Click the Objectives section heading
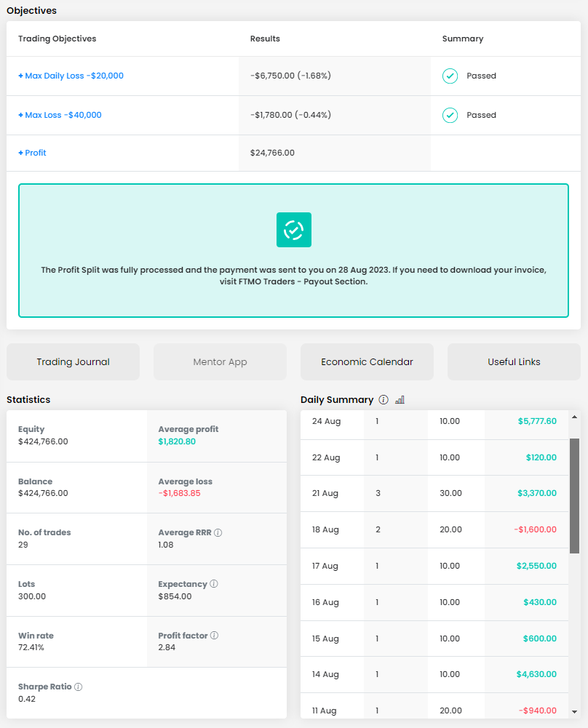The width and height of the screenshot is (588, 728). [x=31, y=11]
